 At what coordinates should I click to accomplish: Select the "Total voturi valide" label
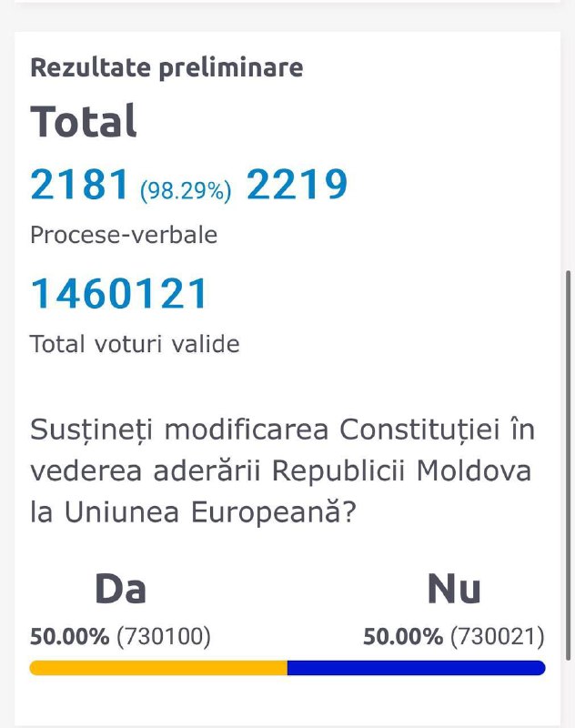[135, 344]
